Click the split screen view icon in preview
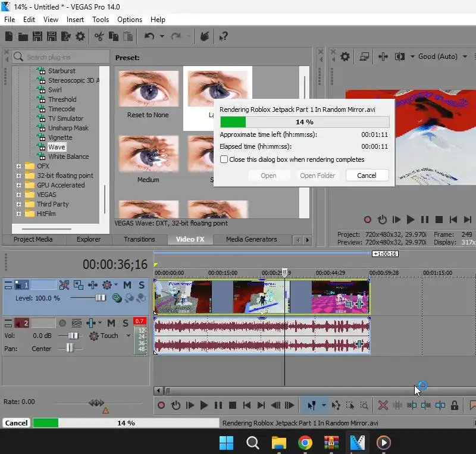The height and width of the screenshot is (454, 476). click(399, 57)
